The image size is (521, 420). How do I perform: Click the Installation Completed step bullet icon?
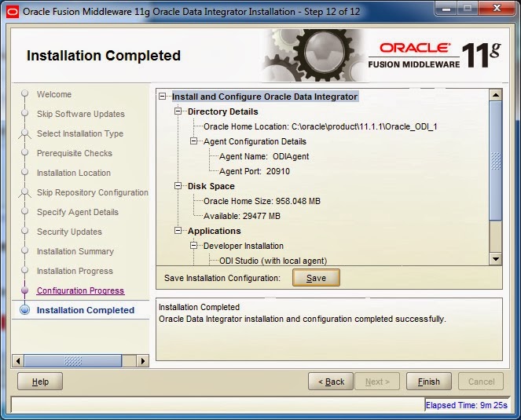pyautogui.click(x=25, y=310)
